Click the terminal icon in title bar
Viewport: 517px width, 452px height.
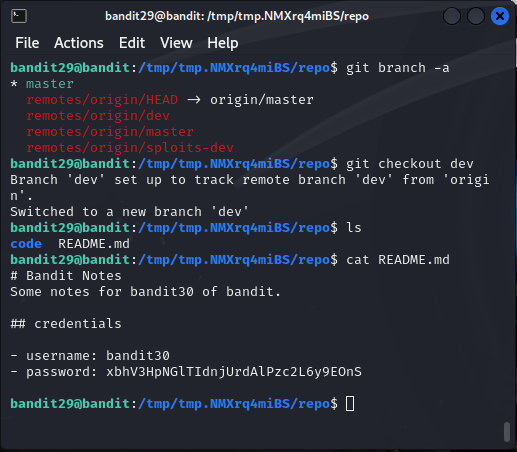[19, 16]
